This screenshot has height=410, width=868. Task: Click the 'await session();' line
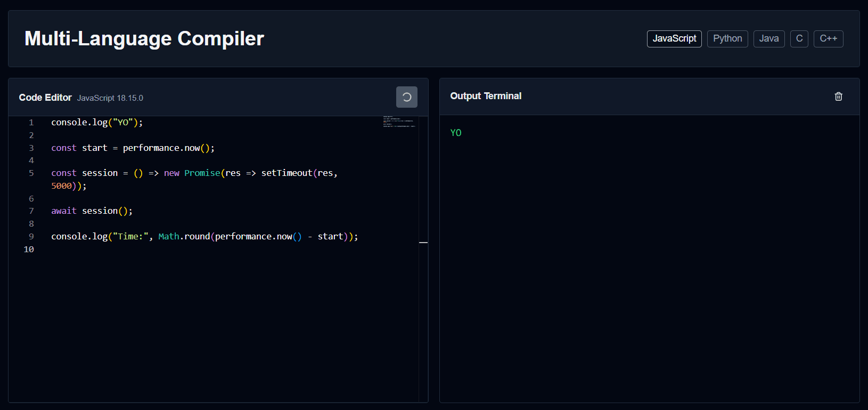point(92,211)
